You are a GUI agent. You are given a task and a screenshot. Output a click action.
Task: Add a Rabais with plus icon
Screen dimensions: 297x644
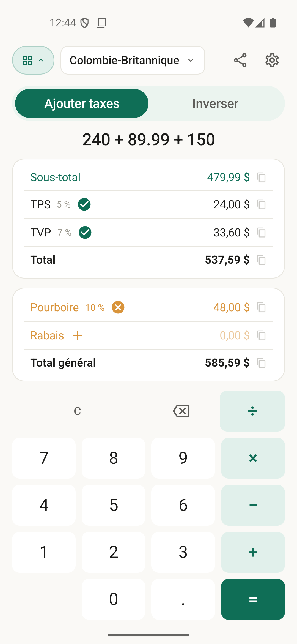78,335
